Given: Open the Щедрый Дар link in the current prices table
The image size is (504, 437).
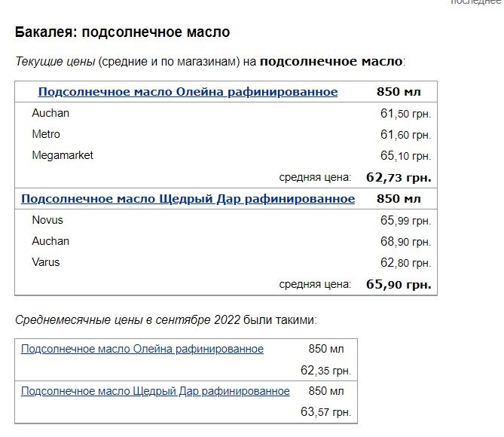Looking at the screenshot, I should tap(188, 199).
